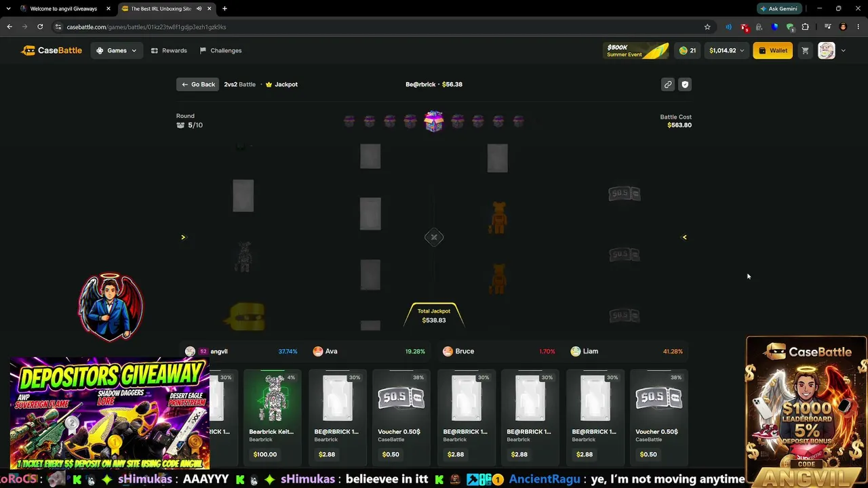
Task: Click the CaseBattle profile avatar
Action: coord(826,50)
